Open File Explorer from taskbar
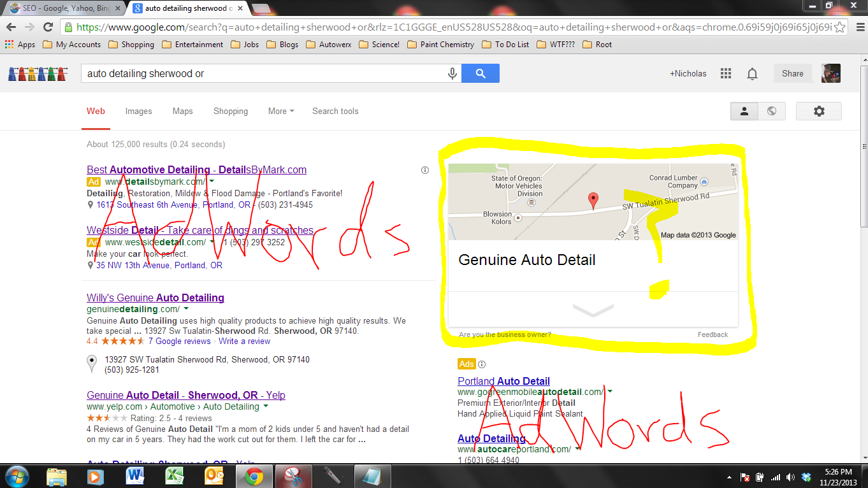 [x=57, y=476]
